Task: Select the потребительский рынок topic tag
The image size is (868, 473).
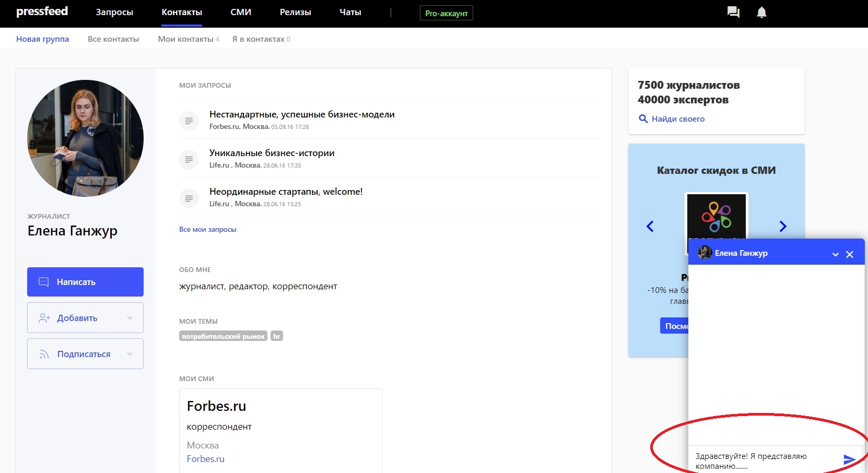Action: pyautogui.click(x=223, y=336)
